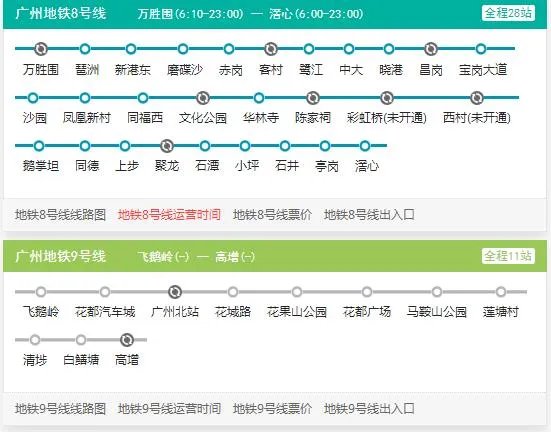Image resolution: width=551 pixels, height=432 pixels.
Task: Select the 华林寺 station circle
Action: pos(259,98)
